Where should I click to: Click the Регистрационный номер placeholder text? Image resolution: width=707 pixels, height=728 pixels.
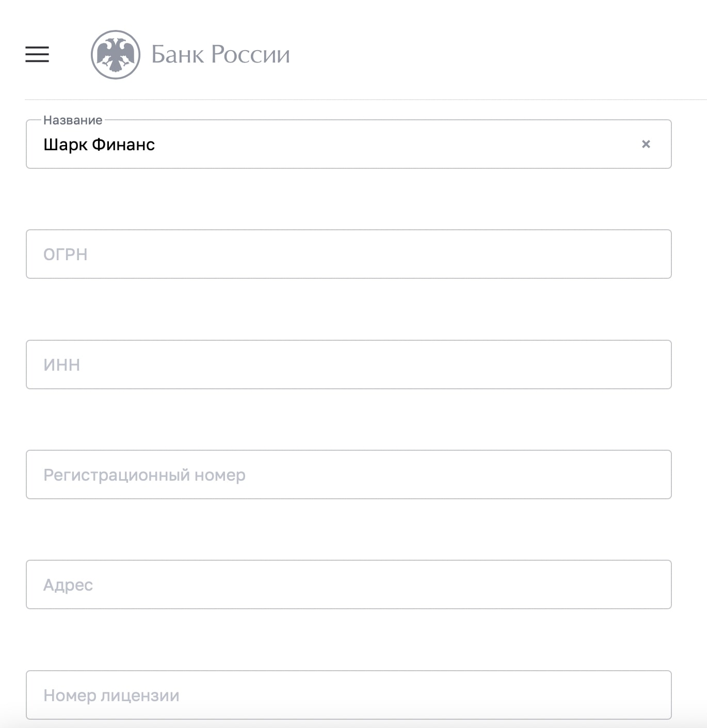(144, 475)
